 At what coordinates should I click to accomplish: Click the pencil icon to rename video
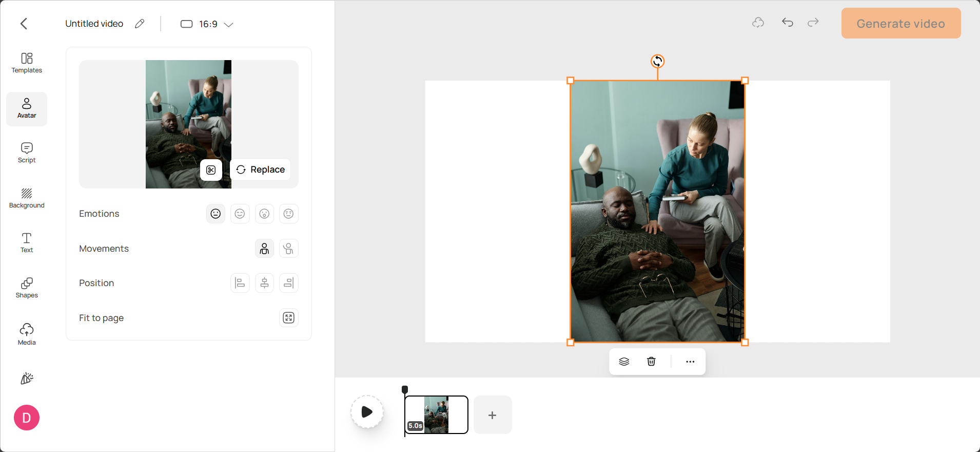[140, 24]
